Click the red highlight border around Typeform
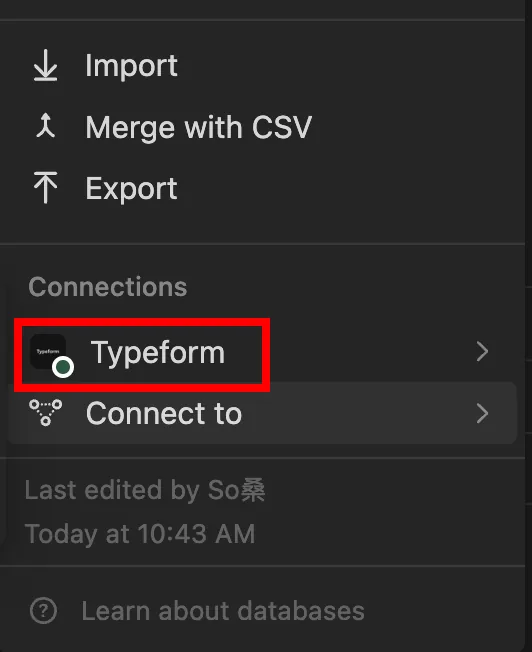This screenshot has width=532, height=652. 142,322
